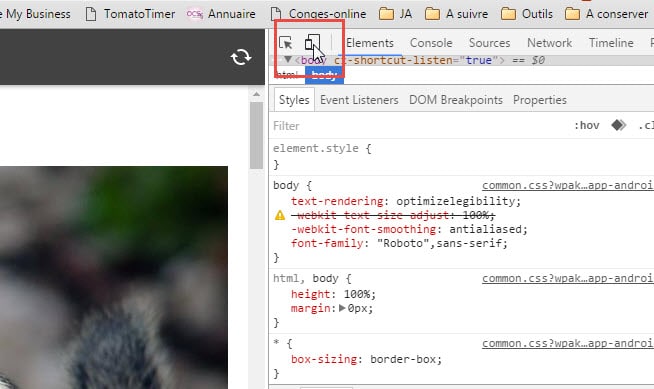Open the My Business bookmark
The width and height of the screenshot is (654, 389).
[x=35, y=14]
